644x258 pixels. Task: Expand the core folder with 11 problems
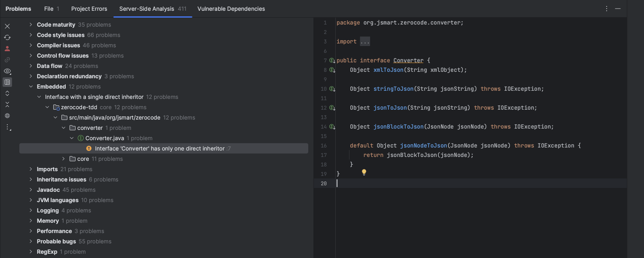pos(64,159)
